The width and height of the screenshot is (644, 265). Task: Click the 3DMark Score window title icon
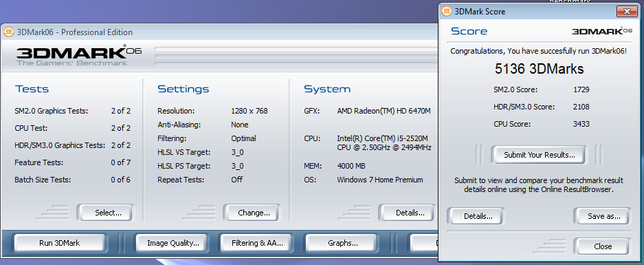click(x=447, y=12)
